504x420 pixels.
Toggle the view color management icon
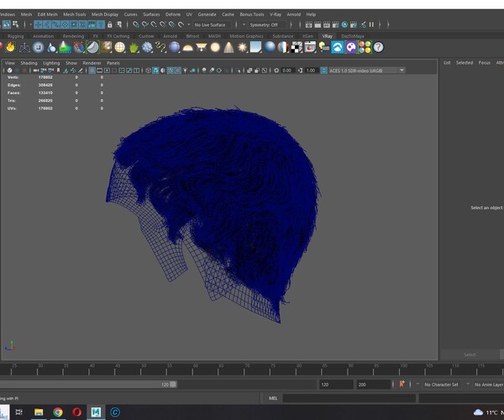pos(324,71)
